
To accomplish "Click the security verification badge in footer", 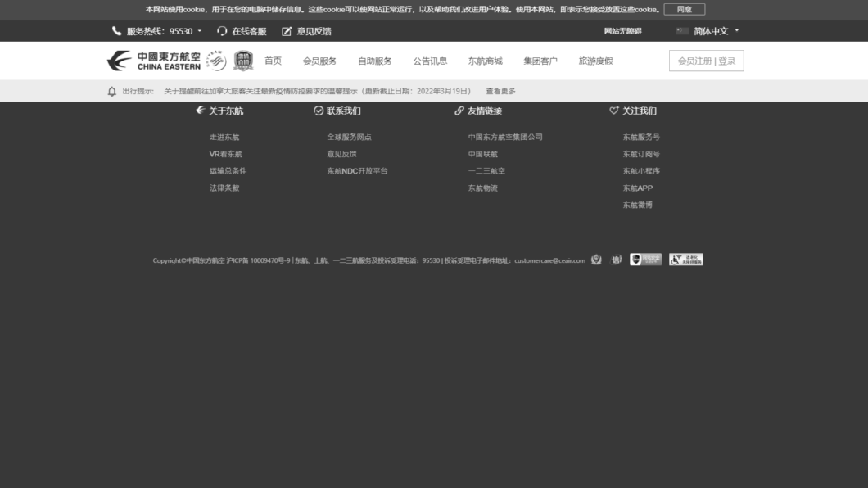I will (645, 260).
